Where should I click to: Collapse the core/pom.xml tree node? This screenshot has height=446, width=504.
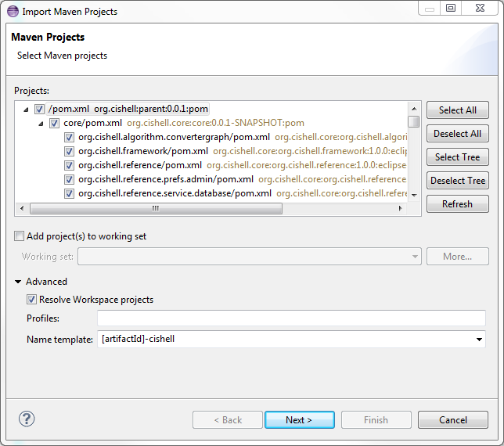[41, 124]
